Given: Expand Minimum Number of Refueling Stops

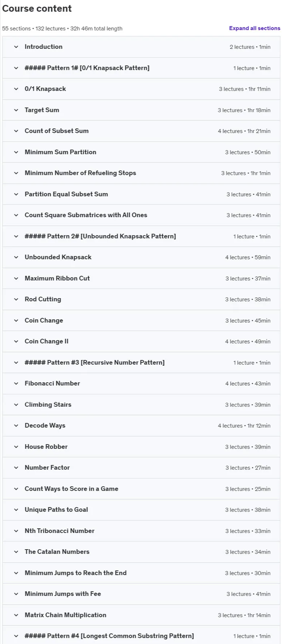Looking at the screenshot, I should click(141, 173).
